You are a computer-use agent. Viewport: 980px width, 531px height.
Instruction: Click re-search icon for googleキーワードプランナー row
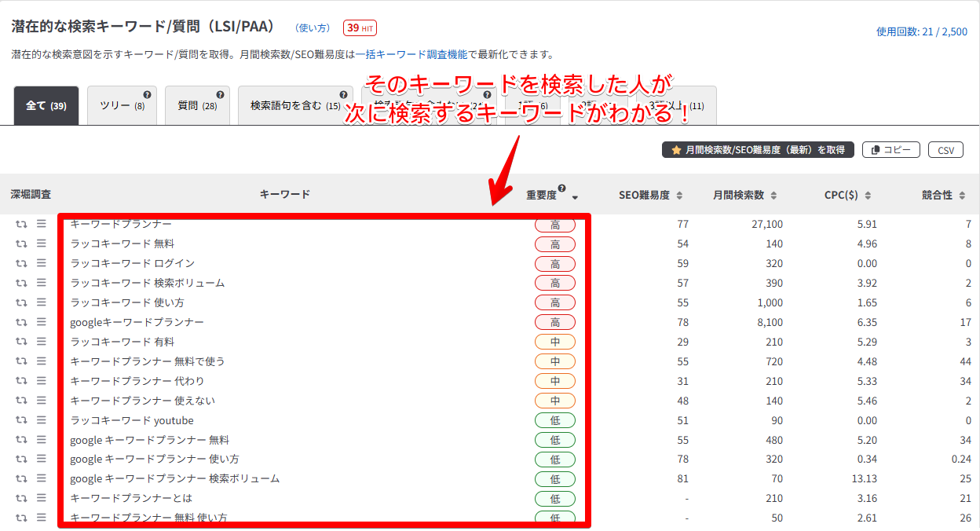[21, 322]
